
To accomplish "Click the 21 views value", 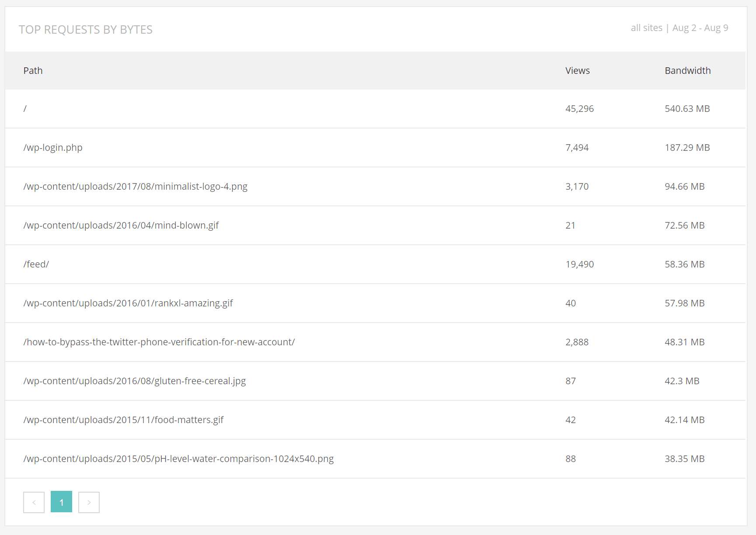I will coord(570,226).
